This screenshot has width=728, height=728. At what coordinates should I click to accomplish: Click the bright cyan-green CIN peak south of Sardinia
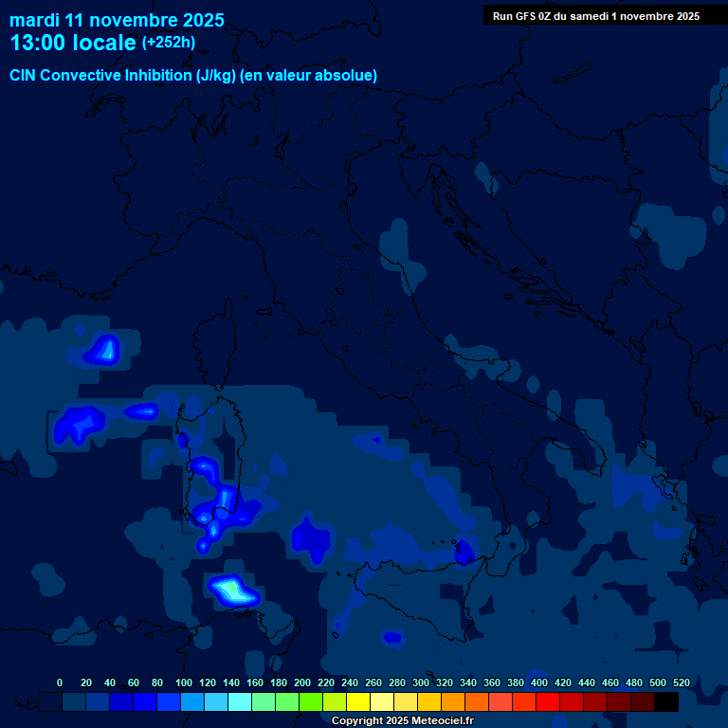click(231, 590)
